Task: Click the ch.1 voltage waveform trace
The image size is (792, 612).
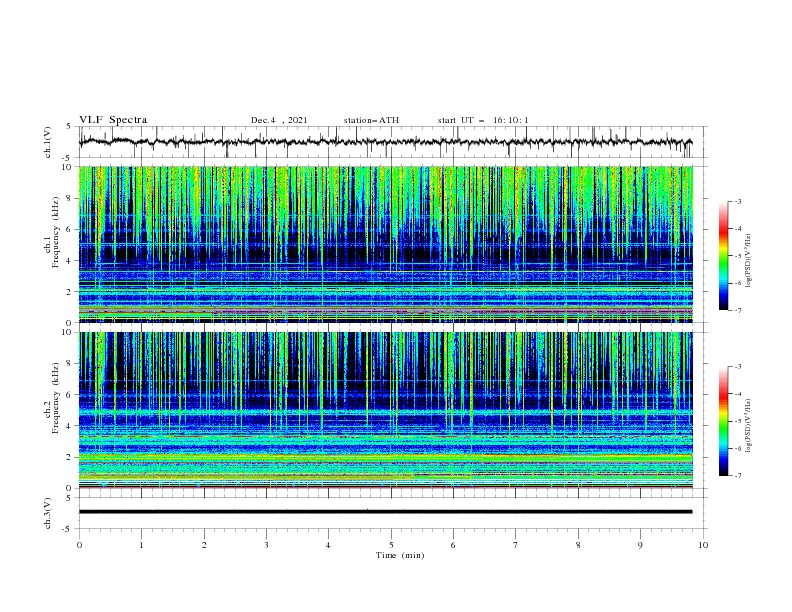Action: click(x=385, y=142)
